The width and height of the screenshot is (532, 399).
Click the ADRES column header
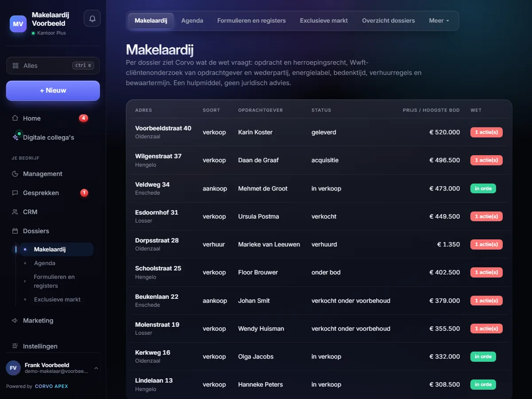tap(144, 110)
